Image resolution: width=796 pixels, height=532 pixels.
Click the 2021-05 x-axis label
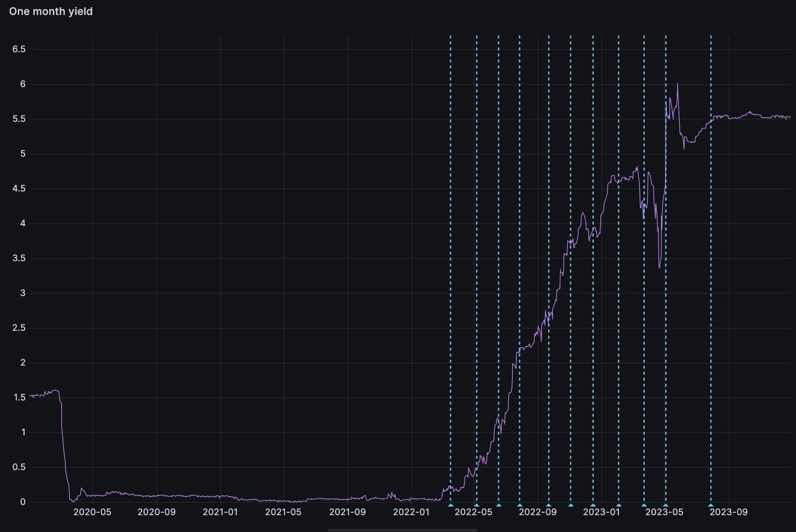[x=283, y=513]
